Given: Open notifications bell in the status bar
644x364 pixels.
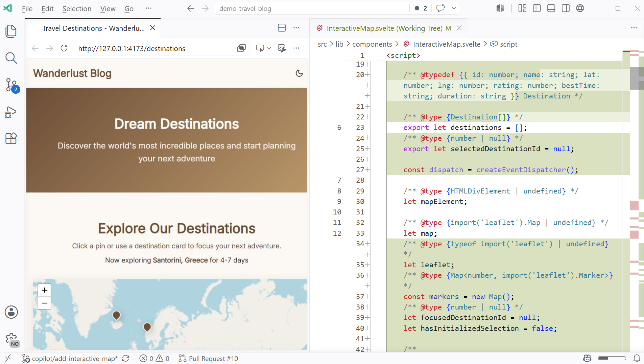Looking at the screenshot, I should click(637, 359).
